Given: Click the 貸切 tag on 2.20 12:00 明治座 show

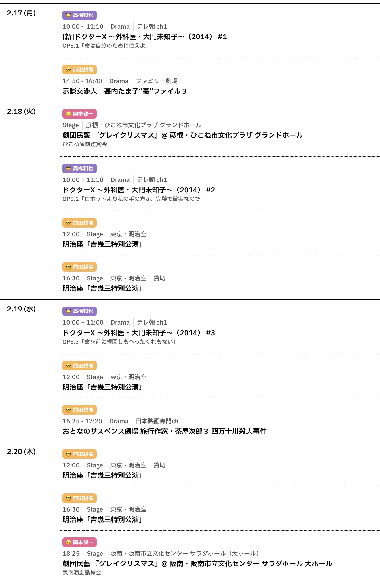Looking at the screenshot, I should pos(159,465).
